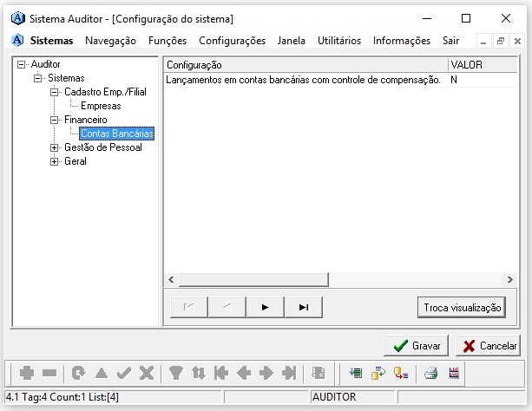532x411 pixels.
Task: Open the Informações menu
Action: pos(402,41)
